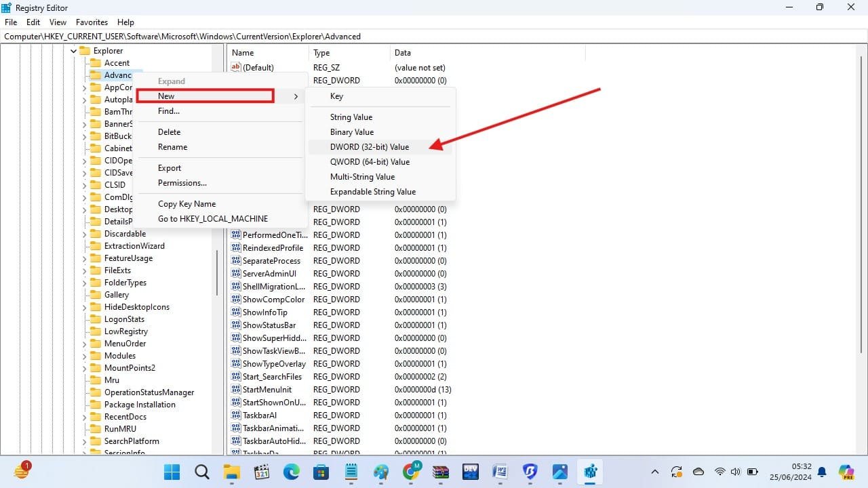Viewport: 868px width, 488px height.
Task: Open the Windows Start menu
Action: point(172,472)
